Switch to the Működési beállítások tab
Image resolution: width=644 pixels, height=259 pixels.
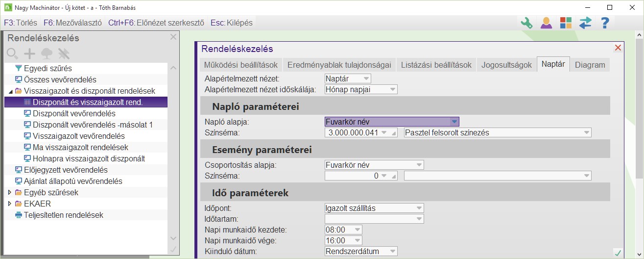point(241,65)
